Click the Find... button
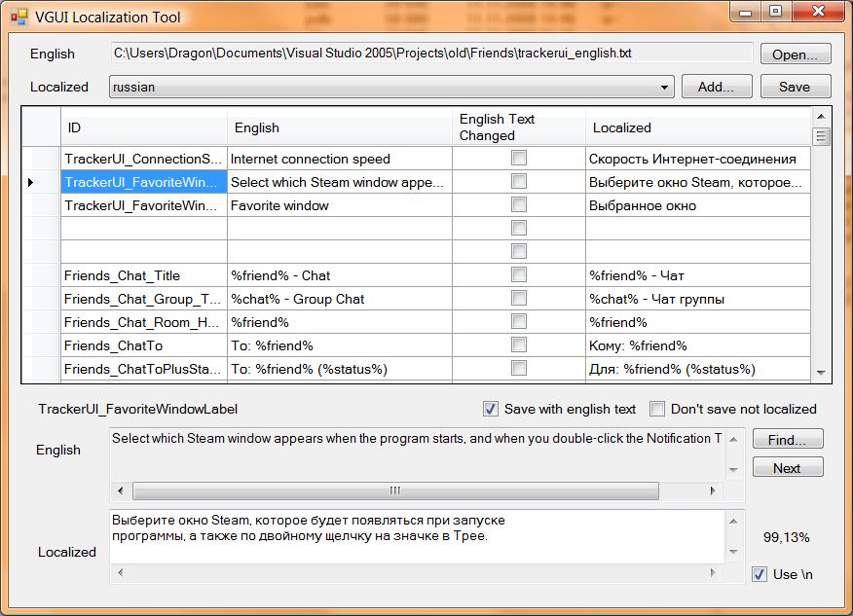The height and width of the screenshot is (616, 853). click(788, 440)
